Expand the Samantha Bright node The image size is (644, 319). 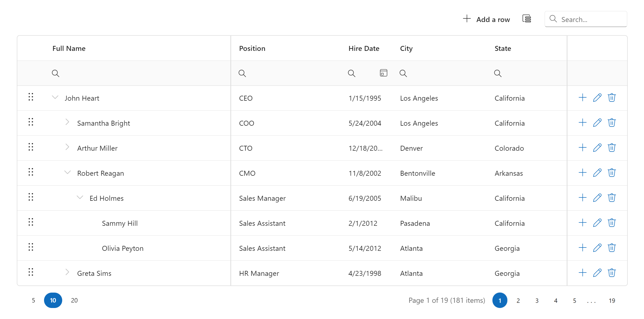click(67, 122)
